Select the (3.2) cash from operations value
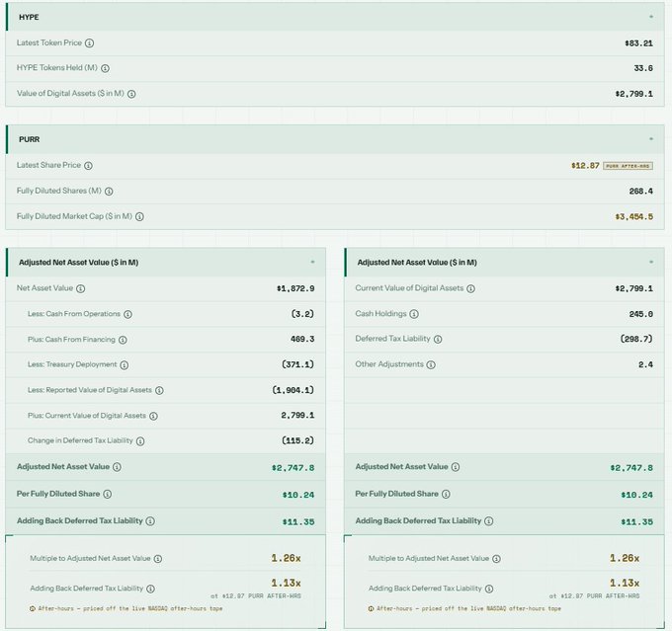 pyautogui.click(x=302, y=314)
